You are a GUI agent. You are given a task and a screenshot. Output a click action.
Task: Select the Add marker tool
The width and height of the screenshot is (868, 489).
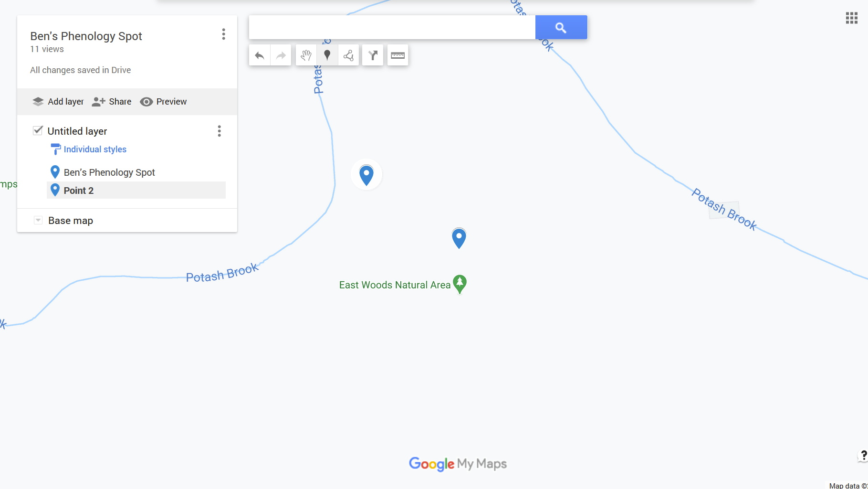click(327, 55)
